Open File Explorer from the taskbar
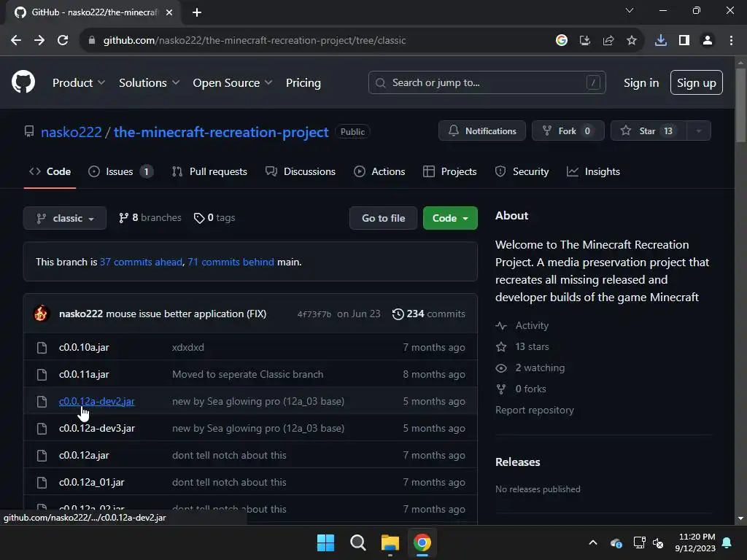 [390, 542]
